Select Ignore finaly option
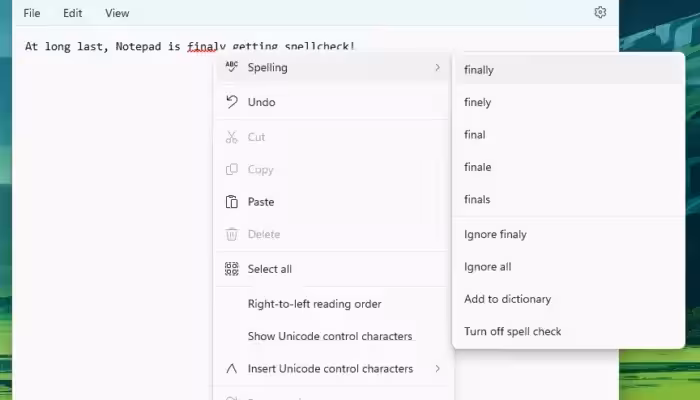700x400 pixels. tap(569, 234)
